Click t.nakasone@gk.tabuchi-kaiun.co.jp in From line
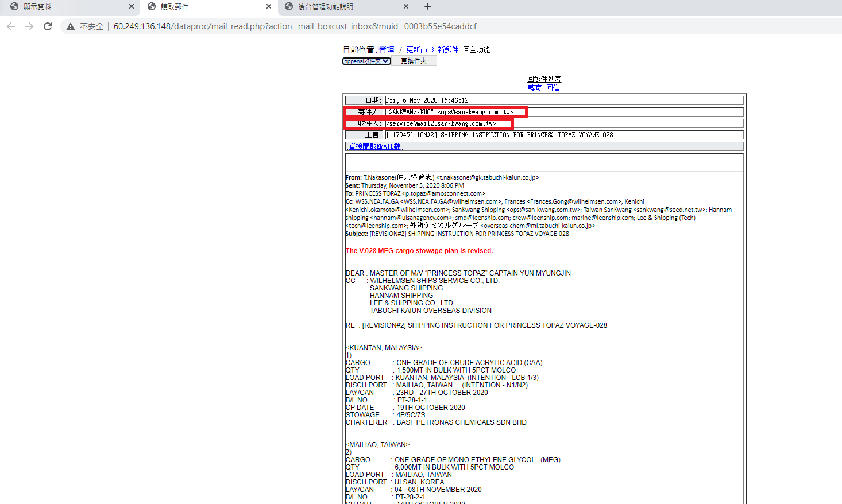This screenshot has height=504, width=842. click(487, 177)
